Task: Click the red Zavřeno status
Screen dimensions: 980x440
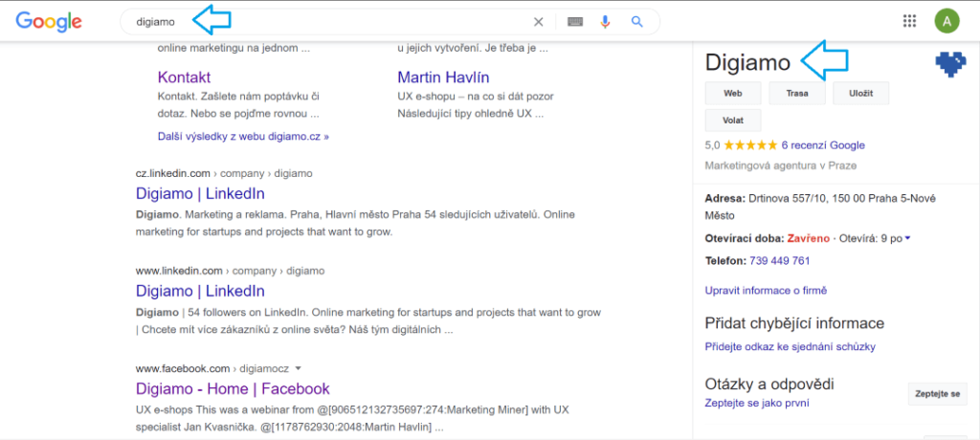Action: point(808,238)
